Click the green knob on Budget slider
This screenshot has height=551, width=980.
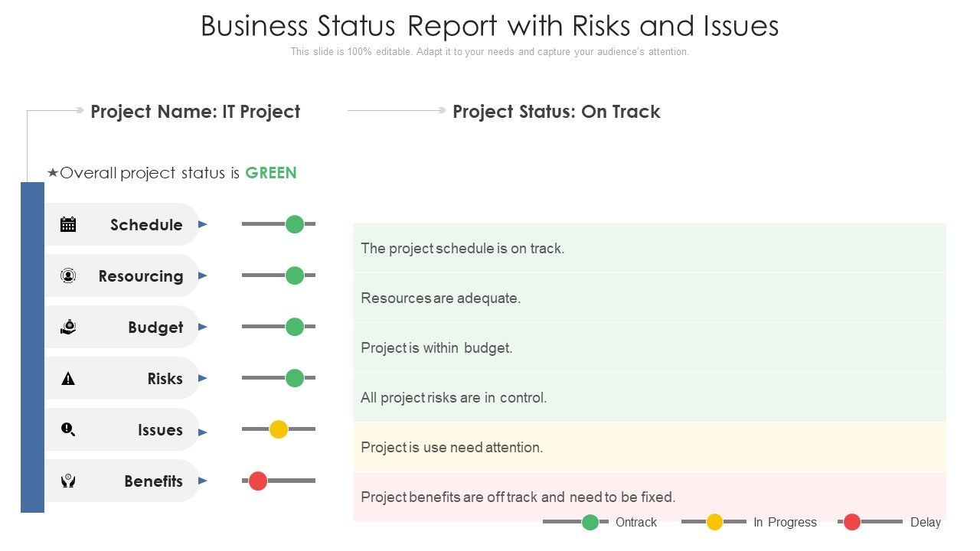[x=295, y=327]
